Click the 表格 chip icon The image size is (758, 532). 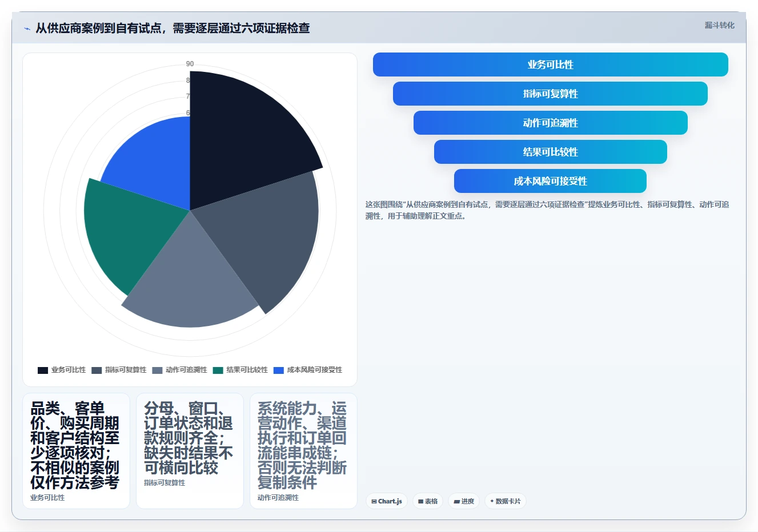coord(421,502)
